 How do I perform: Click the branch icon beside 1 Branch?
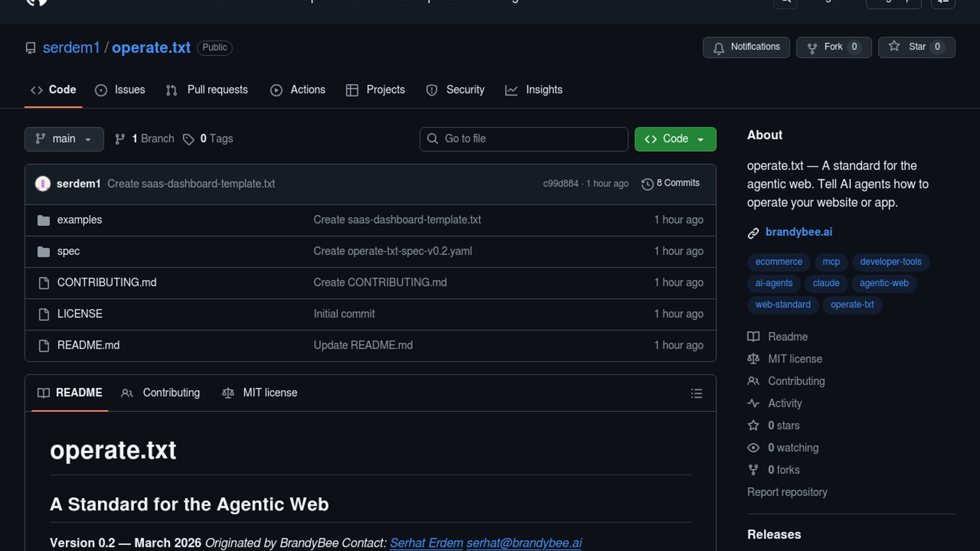(x=120, y=139)
